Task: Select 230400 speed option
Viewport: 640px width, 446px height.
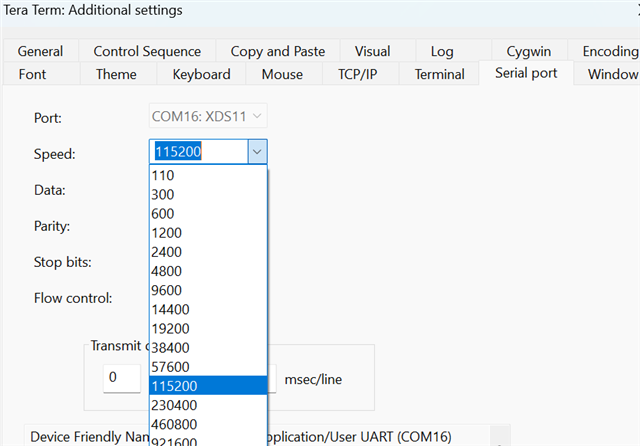Action: tap(177, 405)
